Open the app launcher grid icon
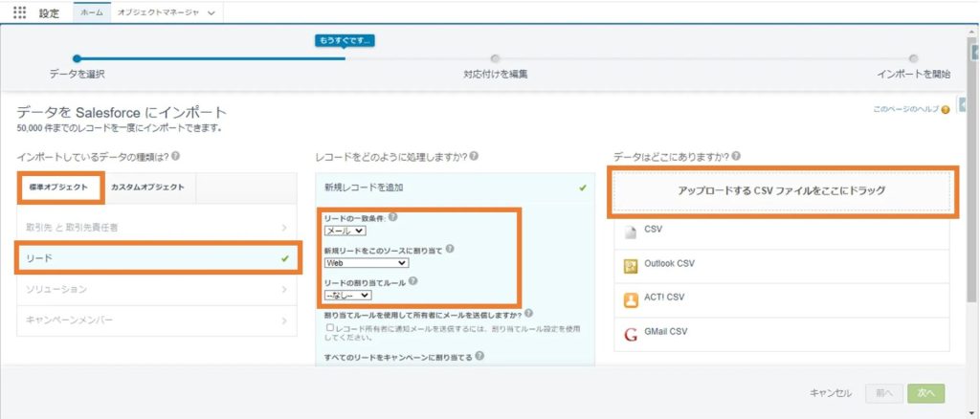The image size is (980, 419). point(19,12)
